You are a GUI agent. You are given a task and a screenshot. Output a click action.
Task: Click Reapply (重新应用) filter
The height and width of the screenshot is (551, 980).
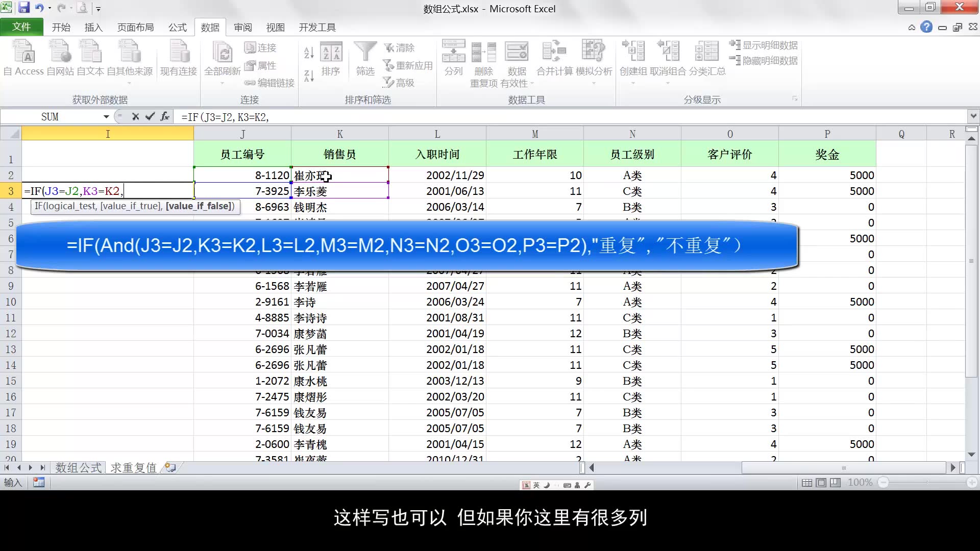tap(408, 65)
